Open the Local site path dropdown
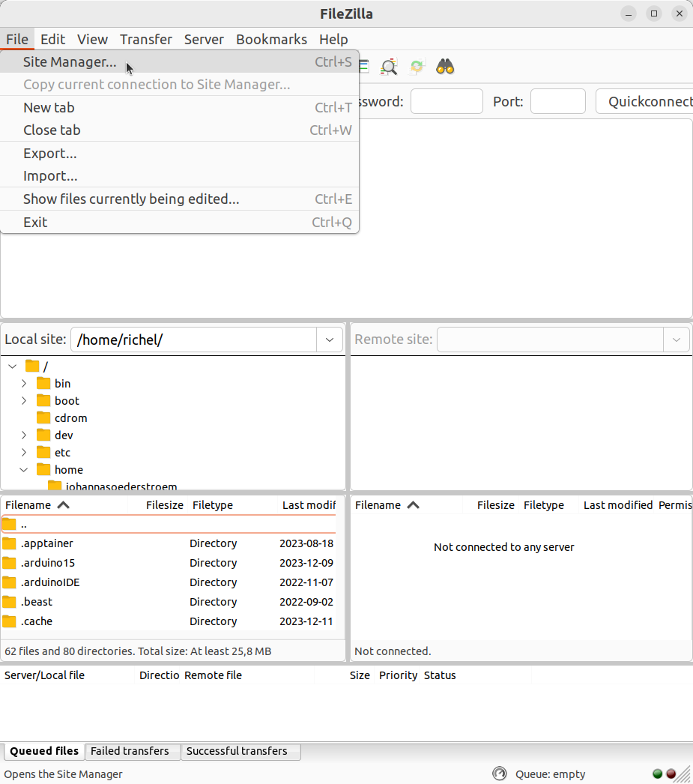The width and height of the screenshot is (693, 784). (329, 340)
